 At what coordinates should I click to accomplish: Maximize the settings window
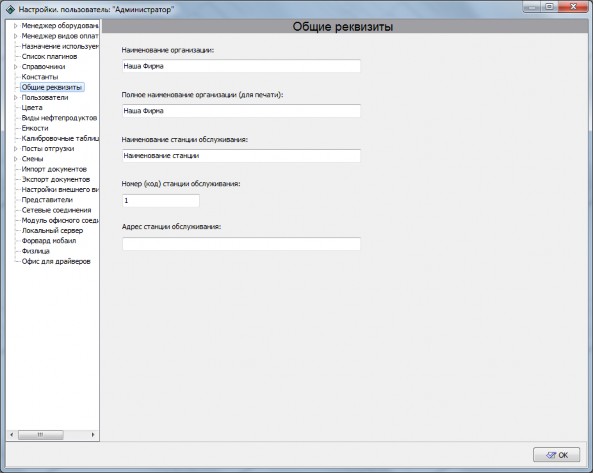[550, 6]
